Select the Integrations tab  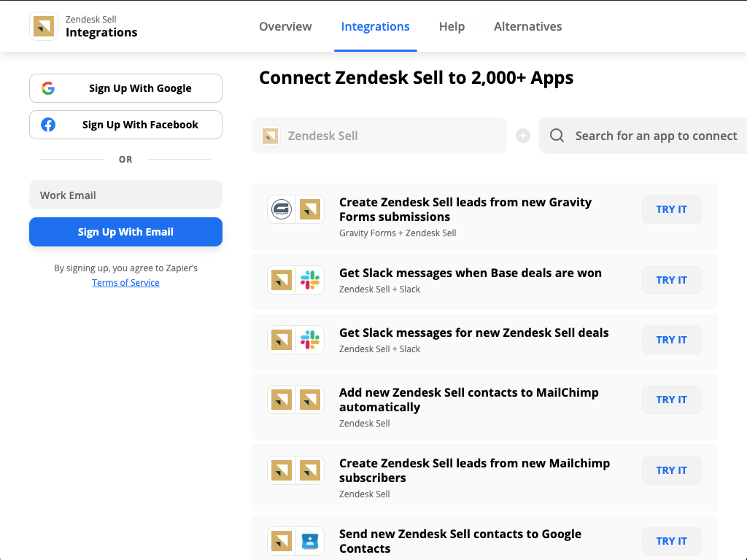[375, 26]
